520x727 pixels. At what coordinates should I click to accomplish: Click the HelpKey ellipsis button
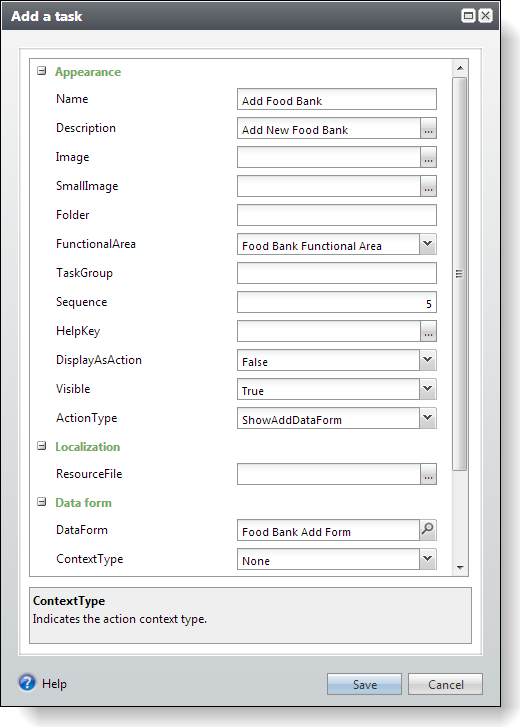(x=428, y=331)
